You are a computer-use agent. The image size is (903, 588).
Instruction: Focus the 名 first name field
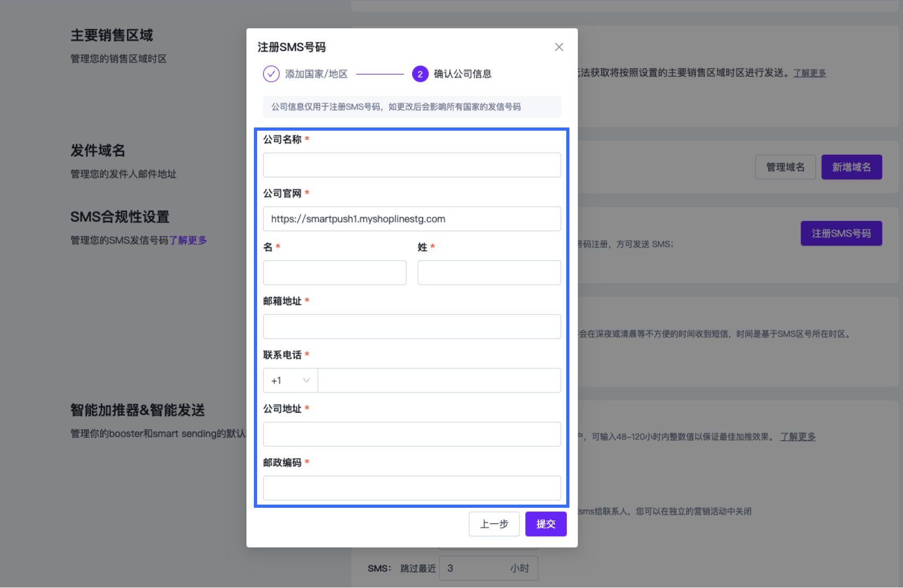(x=335, y=272)
